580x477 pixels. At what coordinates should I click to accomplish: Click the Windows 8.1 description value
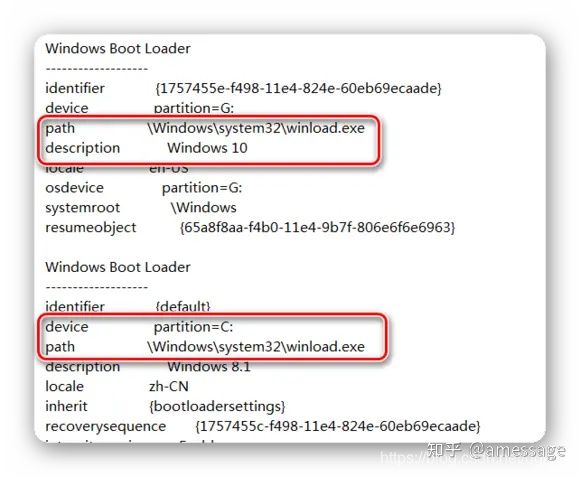click(209, 367)
